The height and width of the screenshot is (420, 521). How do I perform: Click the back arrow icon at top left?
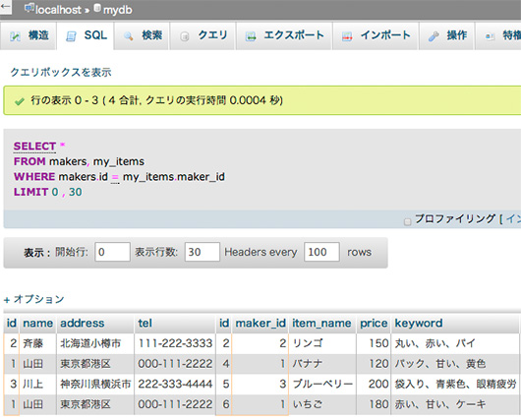[x=6, y=7]
